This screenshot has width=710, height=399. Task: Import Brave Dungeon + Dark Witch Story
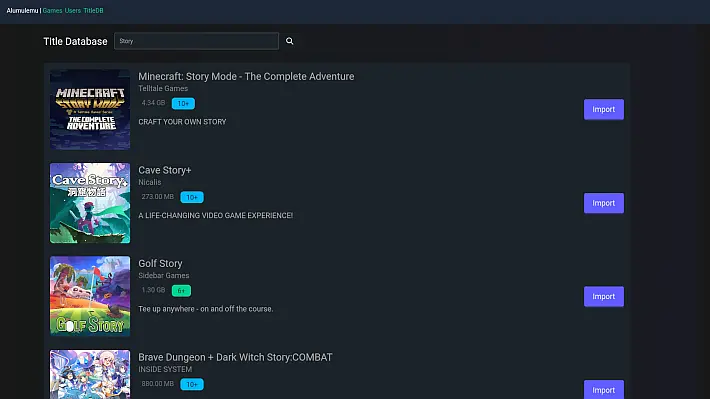tap(604, 389)
